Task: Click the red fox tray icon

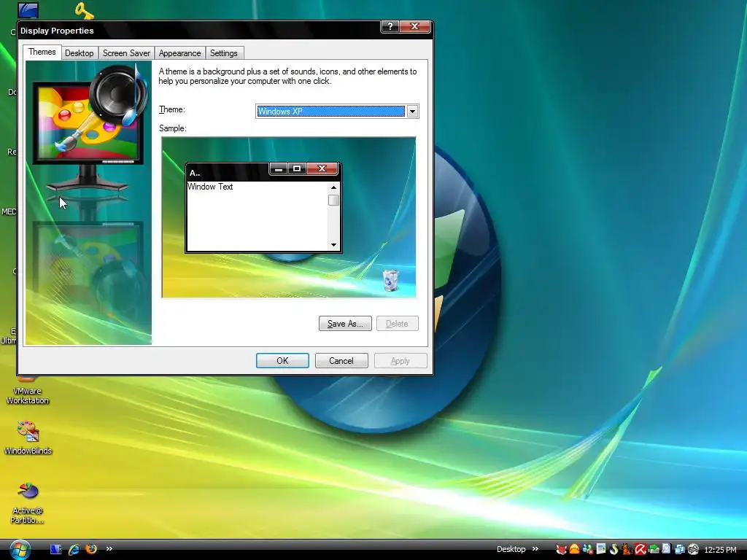Action: 561,549
